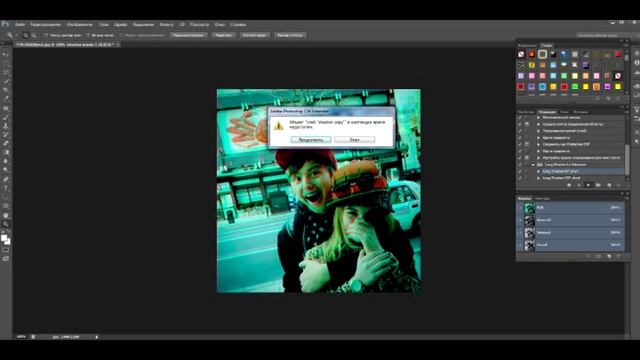Screen dimensions: 640x360
Task: Select the Horizontal Type tool
Action: tap(6, 188)
